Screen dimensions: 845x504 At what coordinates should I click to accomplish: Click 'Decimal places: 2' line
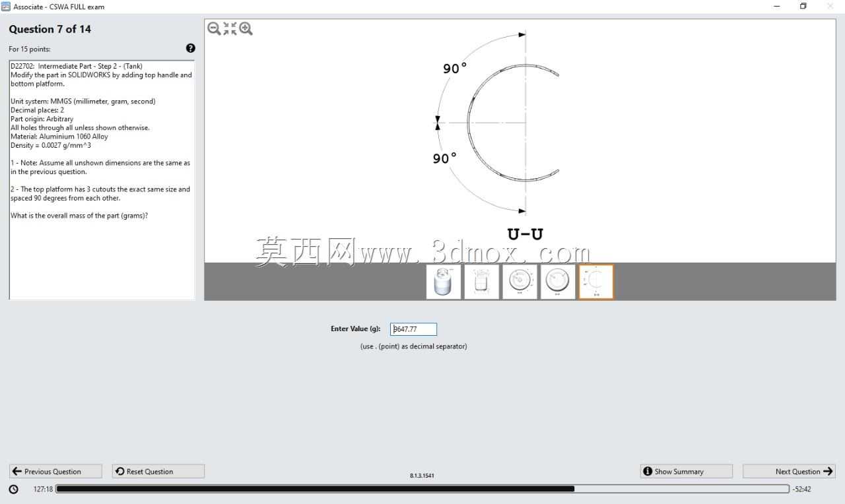click(38, 110)
